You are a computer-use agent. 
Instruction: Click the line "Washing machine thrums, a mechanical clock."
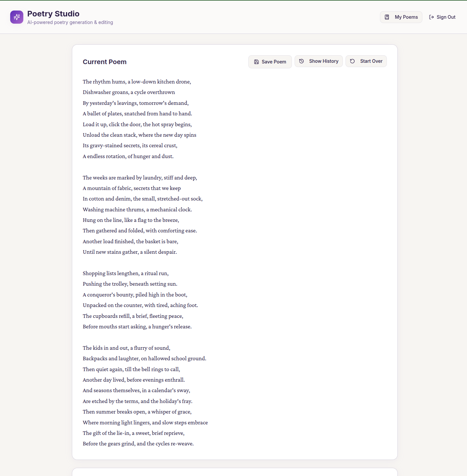click(x=137, y=209)
